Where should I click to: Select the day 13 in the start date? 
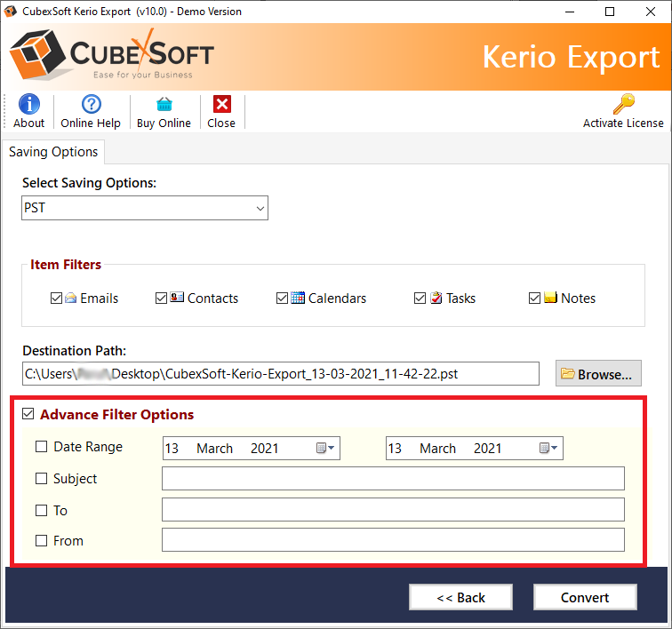[x=172, y=449]
